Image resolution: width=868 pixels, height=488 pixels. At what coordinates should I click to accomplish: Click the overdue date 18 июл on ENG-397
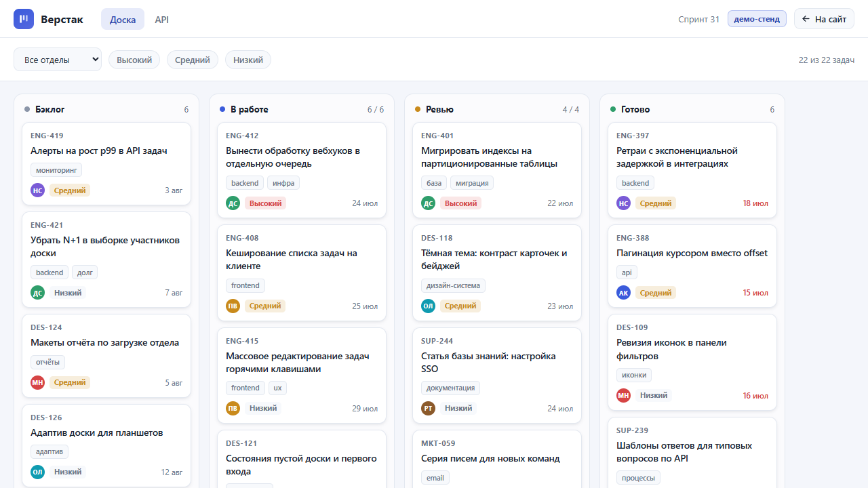(755, 203)
